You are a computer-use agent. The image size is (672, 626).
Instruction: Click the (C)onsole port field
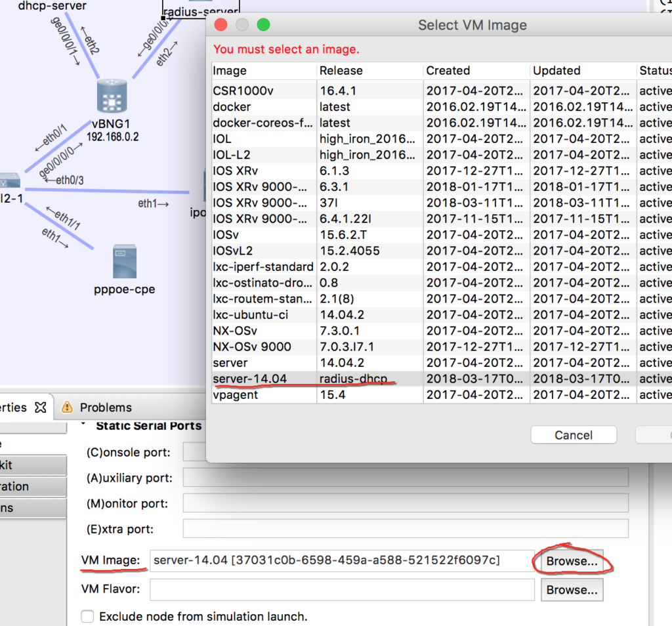pos(194,452)
